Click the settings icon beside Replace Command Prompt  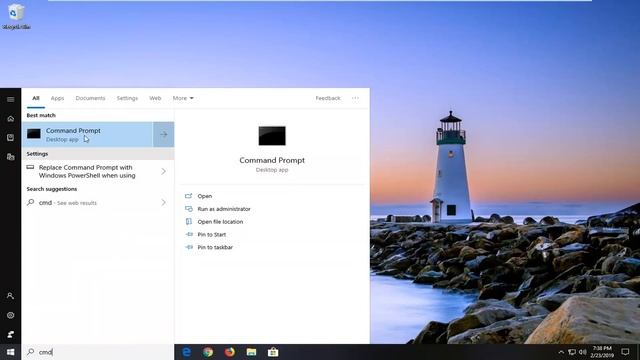pyautogui.click(x=30, y=167)
